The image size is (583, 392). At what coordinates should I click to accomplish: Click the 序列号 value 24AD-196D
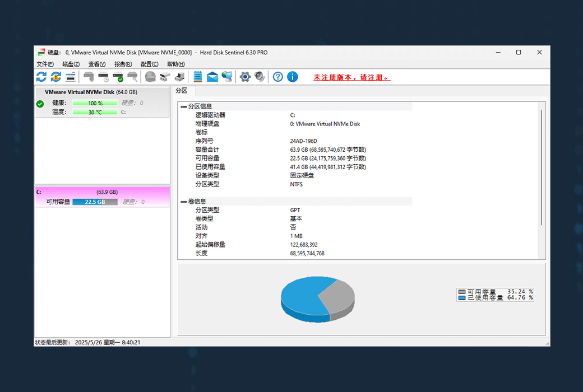303,141
